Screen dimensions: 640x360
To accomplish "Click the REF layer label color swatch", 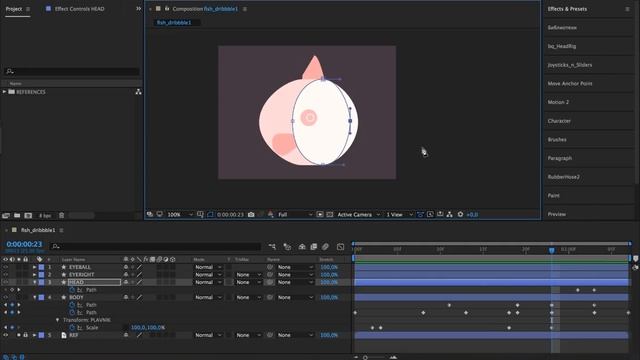I will tap(41, 335).
